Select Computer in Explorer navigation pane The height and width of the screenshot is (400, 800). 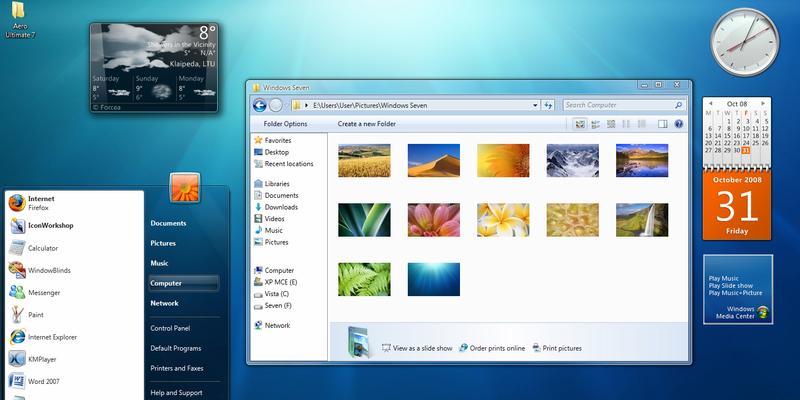coord(274,270)
